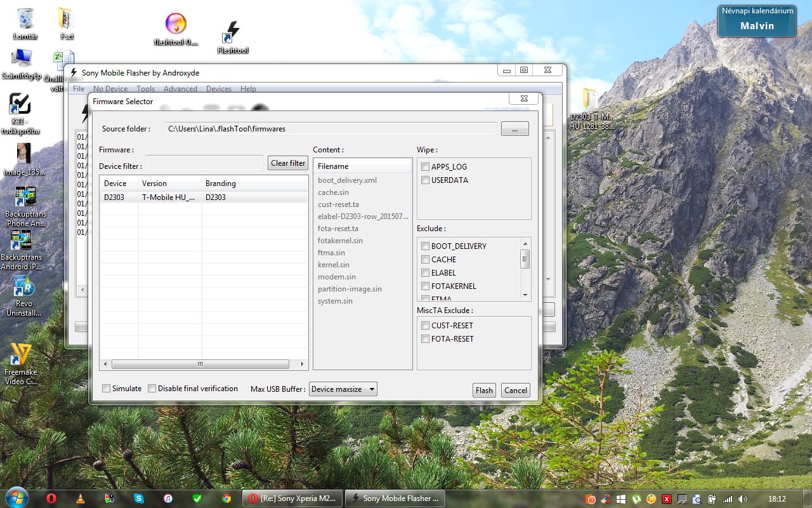Open the No Device menu
Image resolution: width=812 pixels, height=508 pixels.
click(x=110, y=89)
